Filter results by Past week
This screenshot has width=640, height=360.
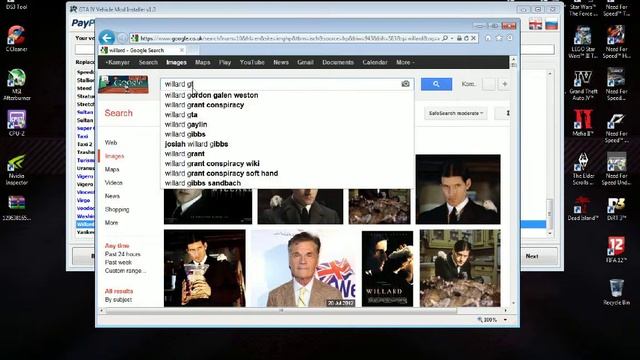pos(118,262)
